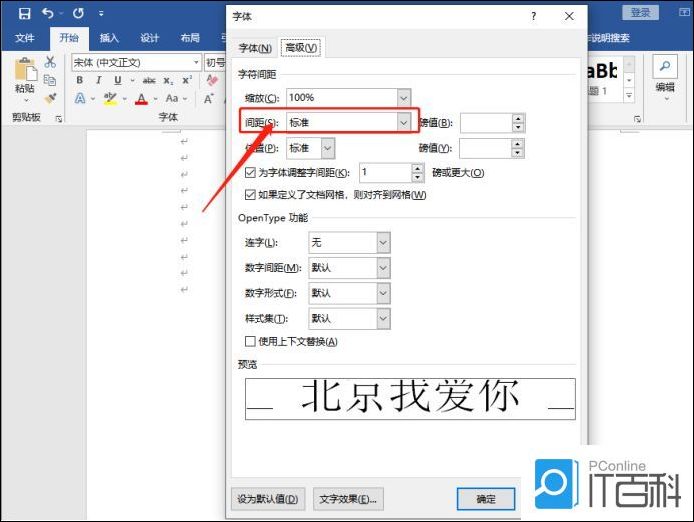Switch to the 插入 ribbon tab
Screen dimensions: 694x522
[x=109, y=38]
